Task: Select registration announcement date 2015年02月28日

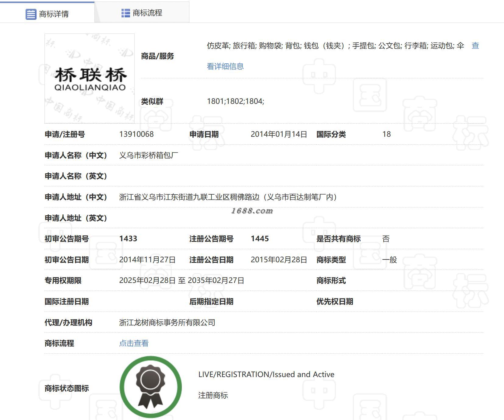Action: pos(279,260)
